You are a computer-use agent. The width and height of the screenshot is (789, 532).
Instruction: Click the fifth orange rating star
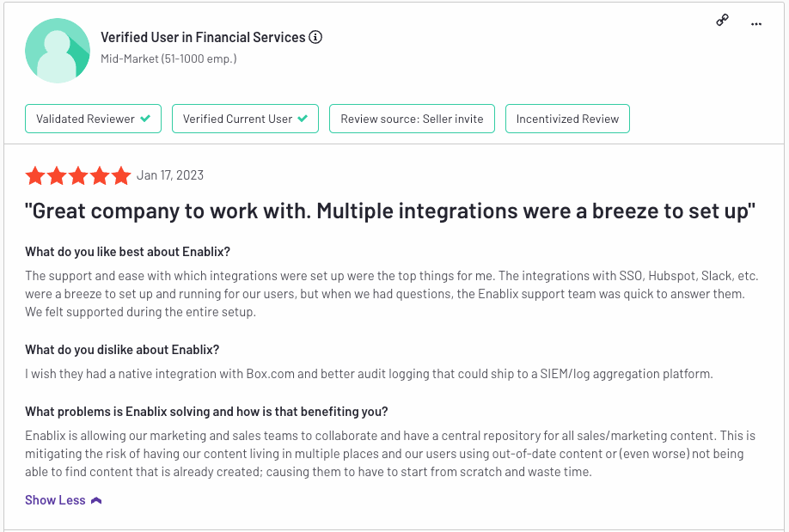(121, 175)
